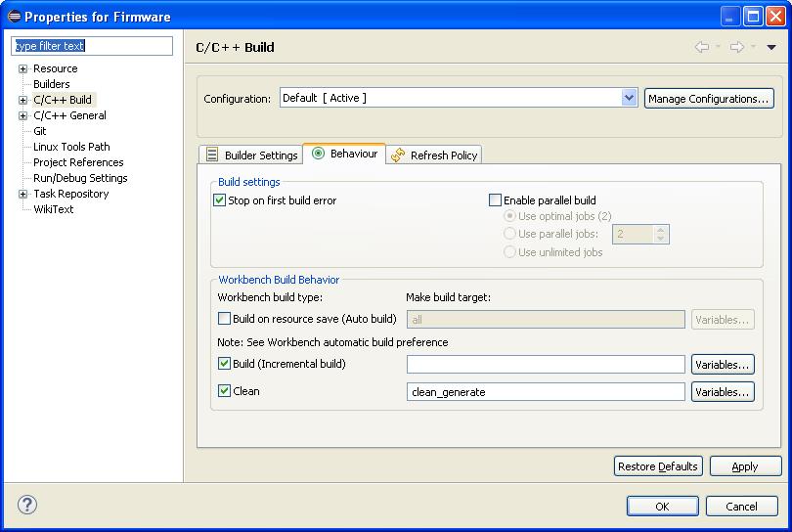The width and height of the screenshot is (792, 532).
Task: Expand the Task Repository tree node
Action: (x=22, y=194)
